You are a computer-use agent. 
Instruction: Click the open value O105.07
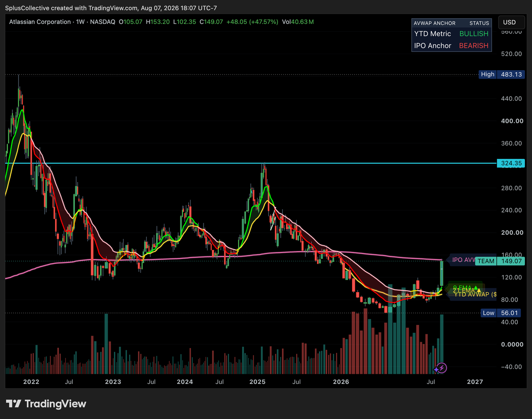(131, 22)
